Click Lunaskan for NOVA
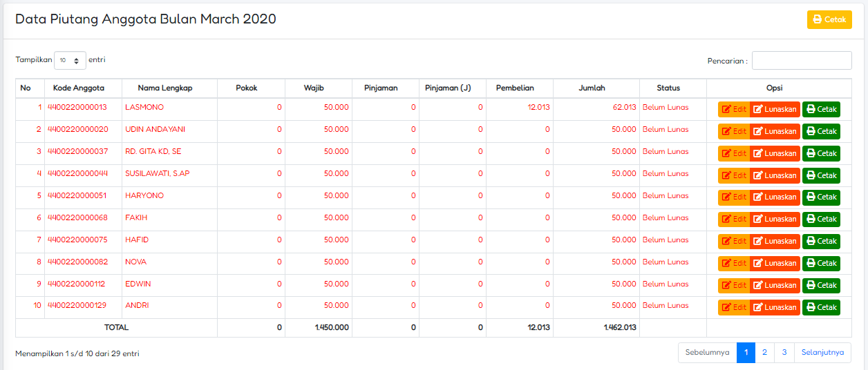Image resolution: width=868 pixels, height=370 pixels. 775,264
